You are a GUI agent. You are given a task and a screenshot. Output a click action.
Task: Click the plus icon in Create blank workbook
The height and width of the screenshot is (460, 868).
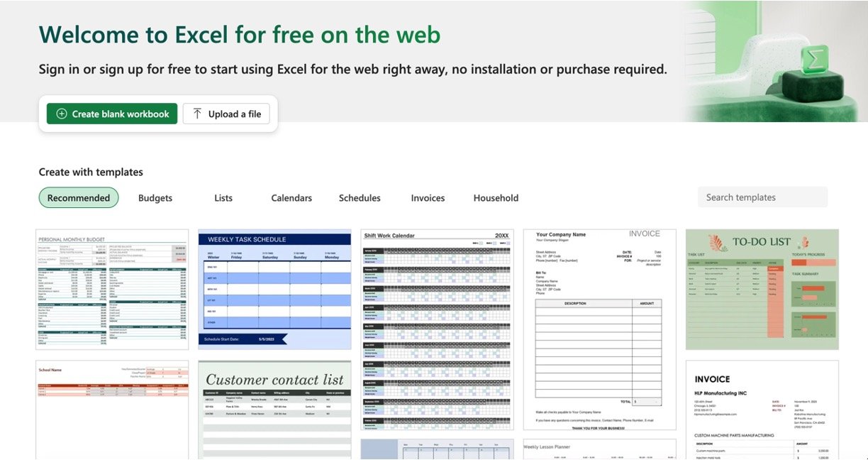[62, 114]
